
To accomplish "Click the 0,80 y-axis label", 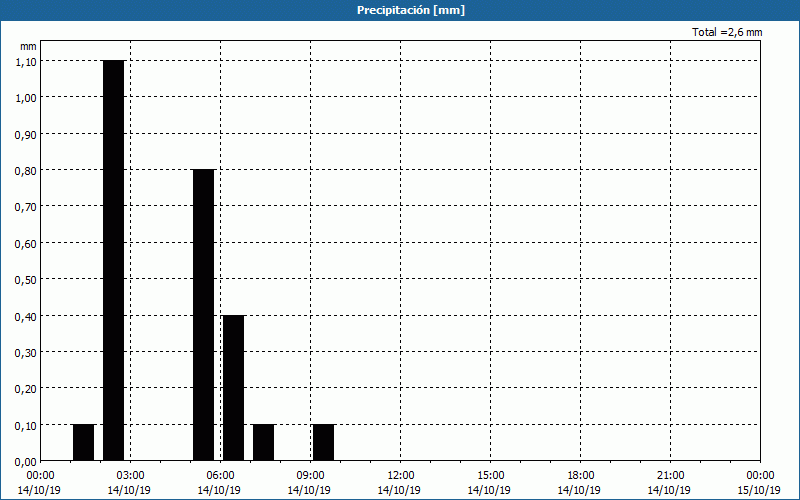I will 26,170.
